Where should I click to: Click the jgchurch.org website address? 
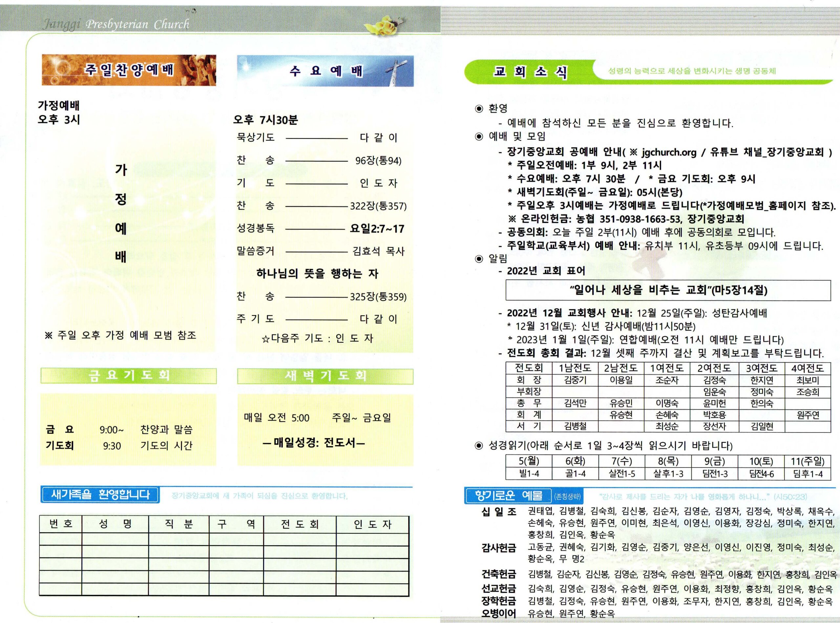pyautogui.click(x=669, y=152)
